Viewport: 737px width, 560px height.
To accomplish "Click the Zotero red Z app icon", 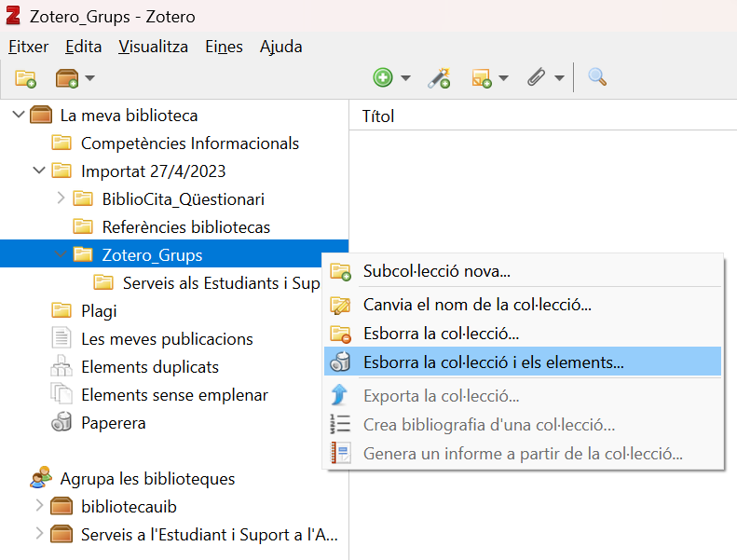I will (x=13, y=16).
